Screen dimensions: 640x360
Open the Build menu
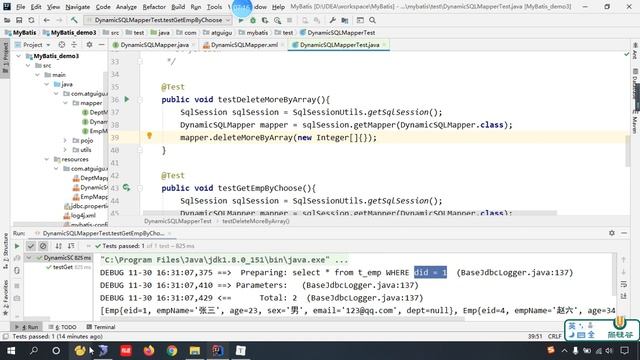coord(178,7)
